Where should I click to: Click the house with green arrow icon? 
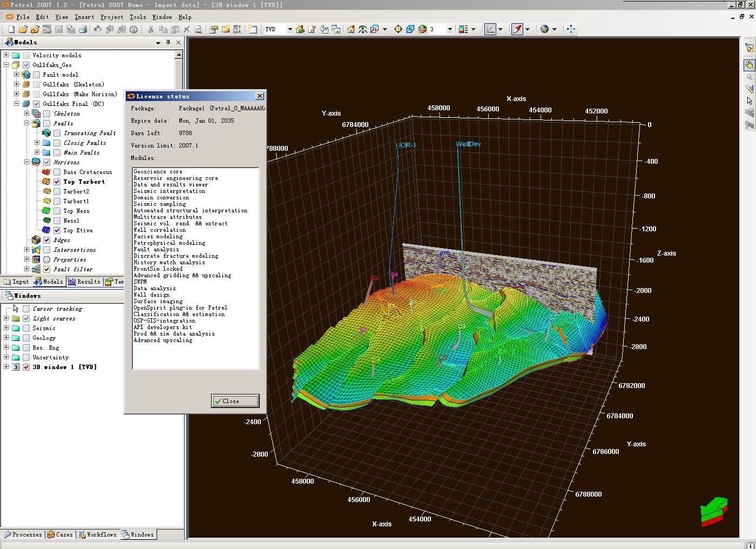click(x=300, y=29)
